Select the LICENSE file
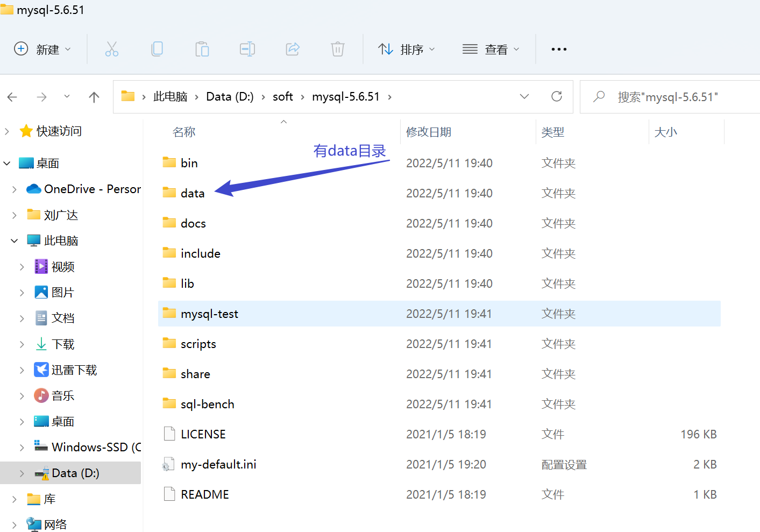Screen dimensions: 760x532 [x=439, y=434]
